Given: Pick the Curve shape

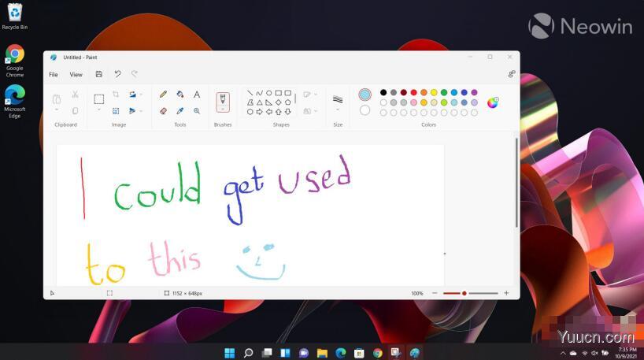Looking at the screenshot, I should coord(259,93).
